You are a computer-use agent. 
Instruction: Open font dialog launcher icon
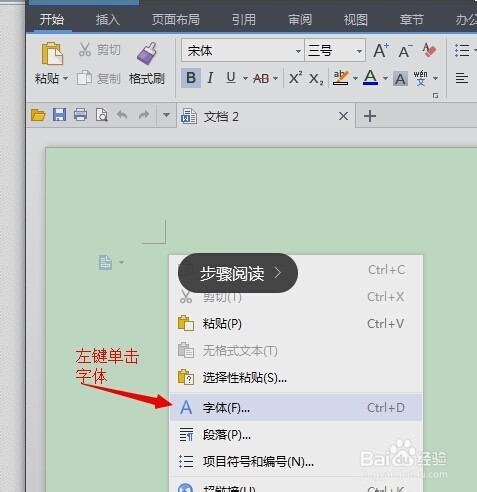point(435,96)
